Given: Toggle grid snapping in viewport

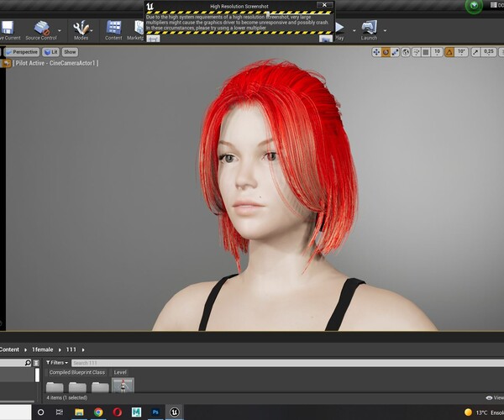Looking at the screenshot, I should click(426, 52).
